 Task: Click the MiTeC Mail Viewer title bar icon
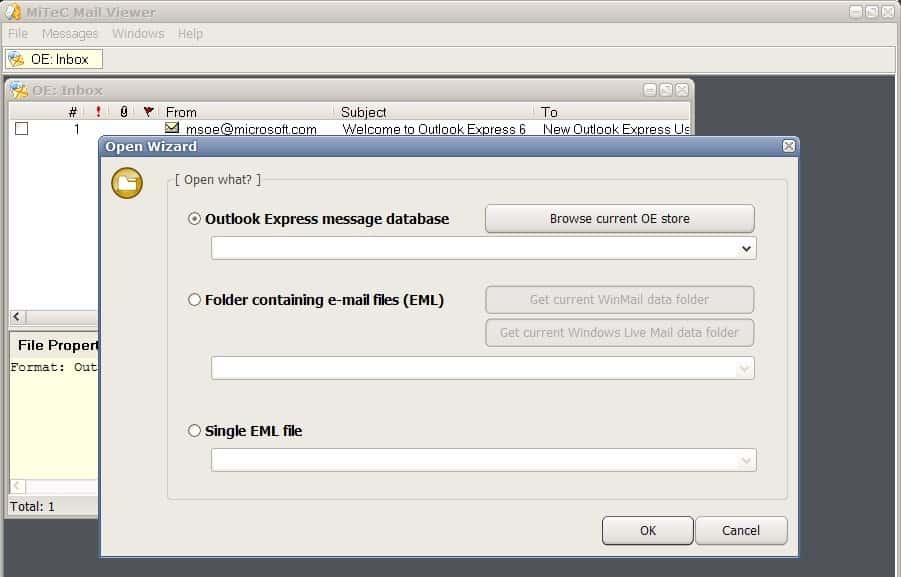(11, 11)
